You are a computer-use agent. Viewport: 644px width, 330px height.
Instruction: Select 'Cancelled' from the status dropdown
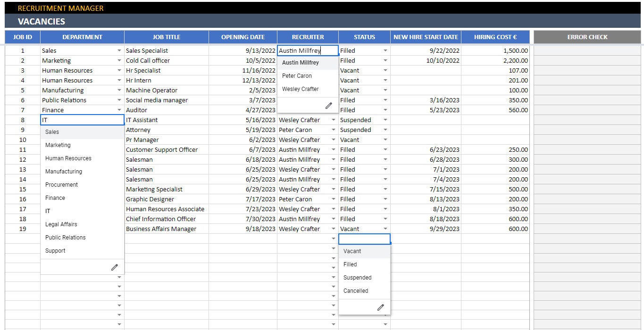point(355,290)
